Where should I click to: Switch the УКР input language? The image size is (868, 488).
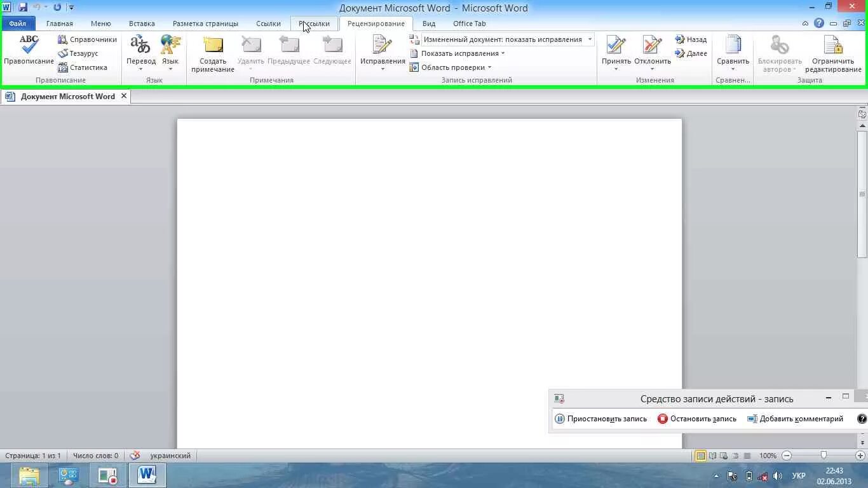[x=799, y=476]
